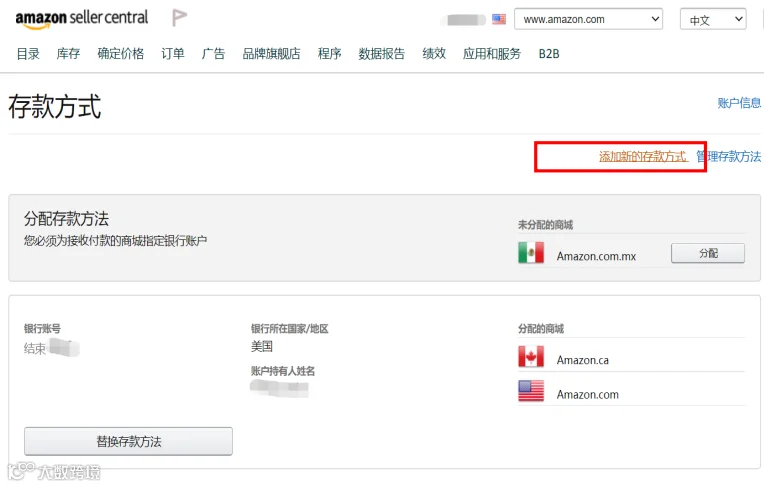Viewport: 764px width, 487px height.
Task: Open the 数据报告 menu
Action: tap(382, 54)
